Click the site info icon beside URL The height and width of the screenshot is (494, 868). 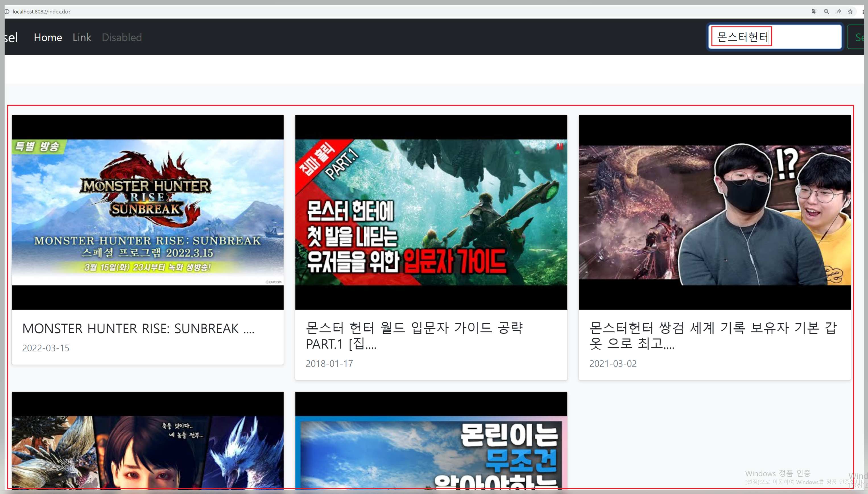point(7,12)
